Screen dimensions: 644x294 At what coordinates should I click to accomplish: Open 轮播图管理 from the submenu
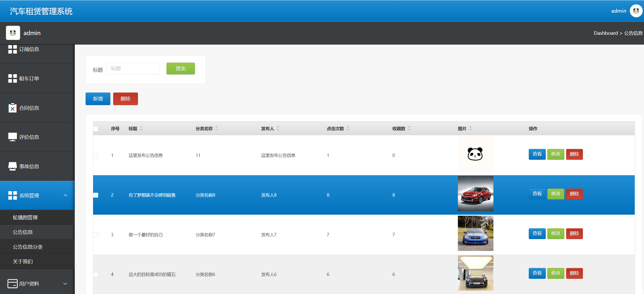[x=25, y=217]
